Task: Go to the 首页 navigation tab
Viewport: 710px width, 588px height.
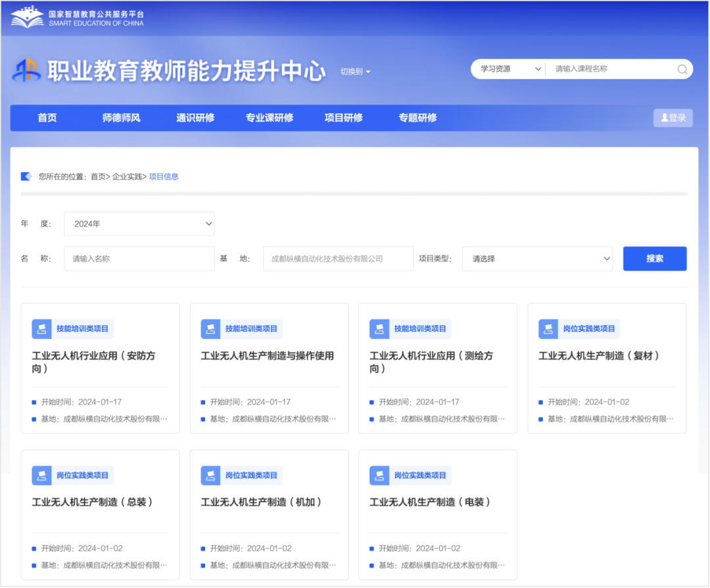Action: (x=47, y=118)
